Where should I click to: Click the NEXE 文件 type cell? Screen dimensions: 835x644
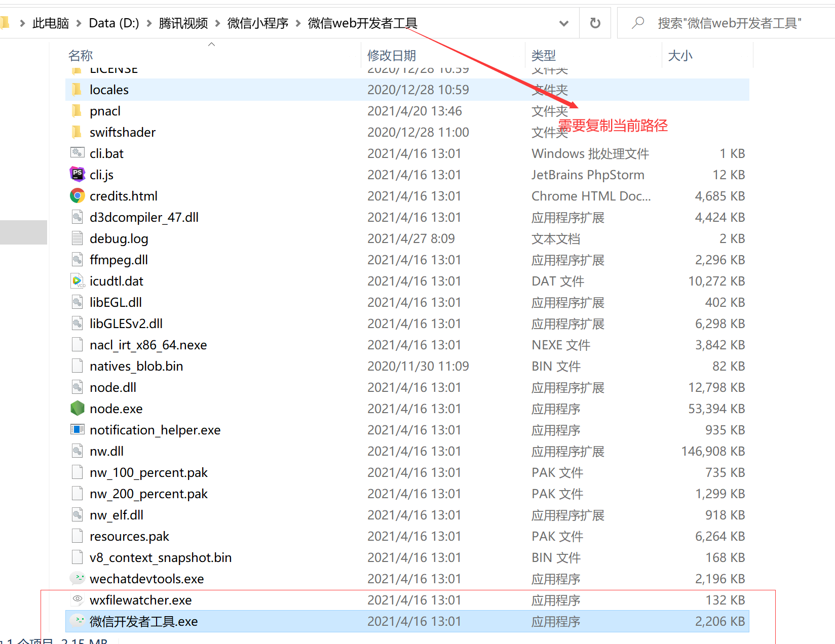coord(561,345)
